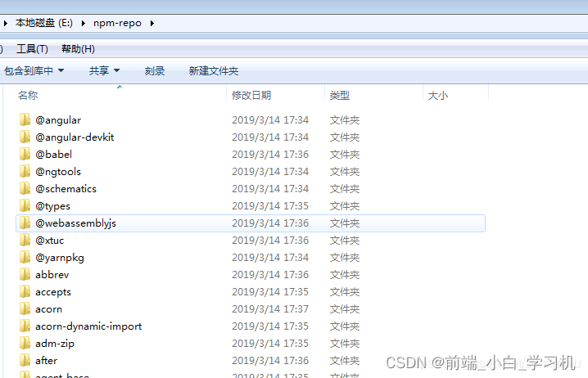Click the @babel folder icon

click(x=25, y=155)
